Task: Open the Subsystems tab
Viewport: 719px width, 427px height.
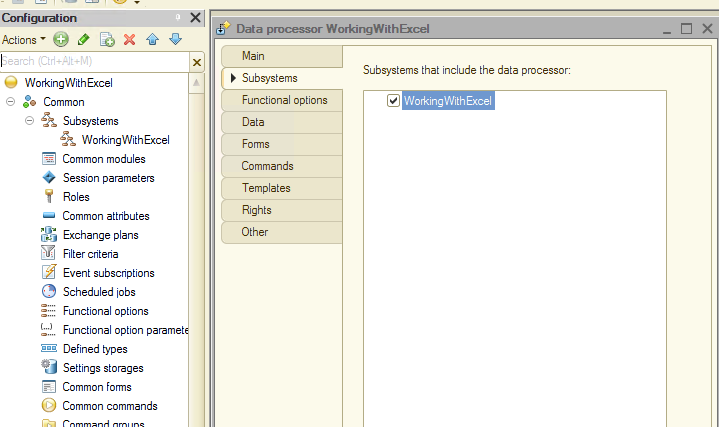Action: click(x=282, y=78)
